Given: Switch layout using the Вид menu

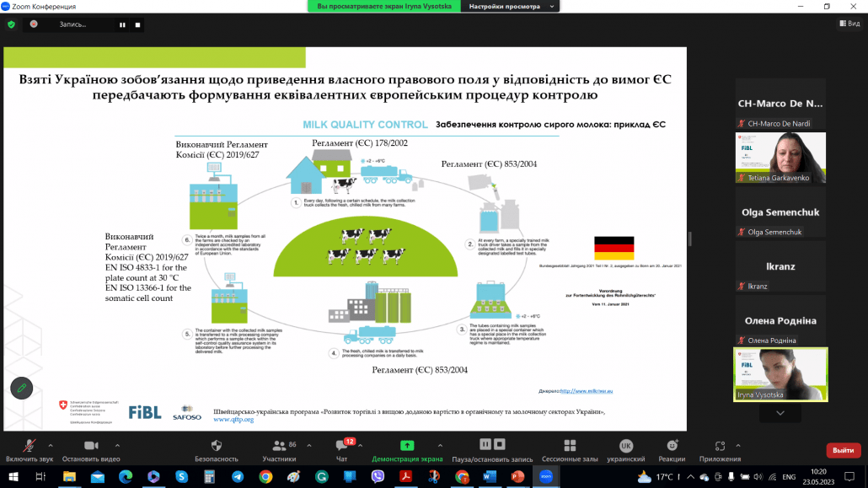Looking at the screenshot, I should pyautogui.click(x=848, y=24).
